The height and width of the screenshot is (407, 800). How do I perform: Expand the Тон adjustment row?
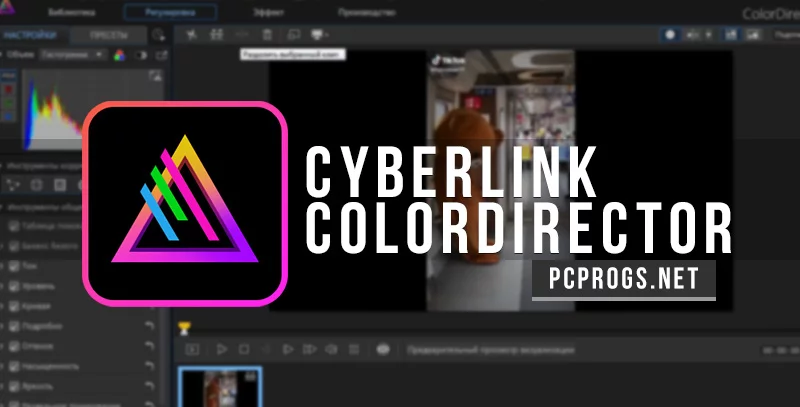coord(3,266)
